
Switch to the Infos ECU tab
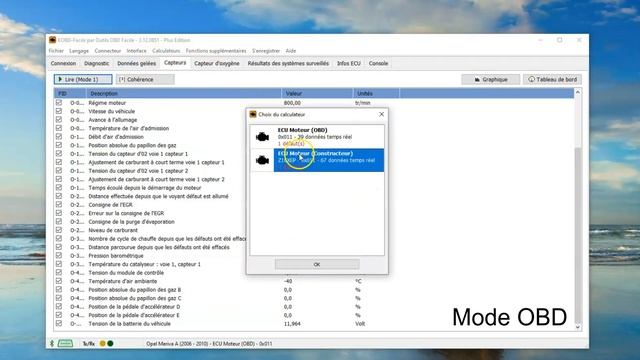349,64
